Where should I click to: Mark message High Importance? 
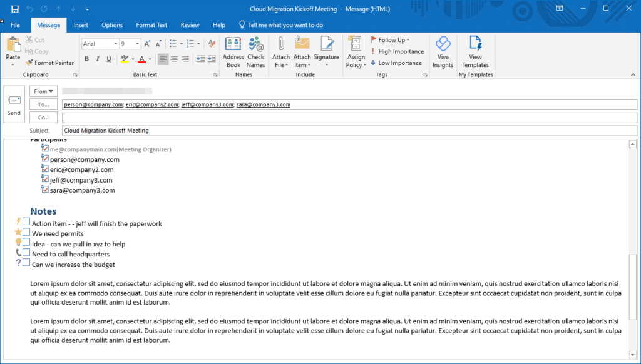(x=397, y=51)
